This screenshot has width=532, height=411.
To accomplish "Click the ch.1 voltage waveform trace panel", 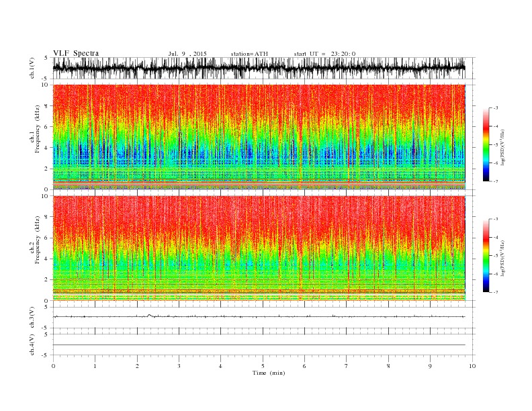I will pyautogui.click(x=259, y=68).
